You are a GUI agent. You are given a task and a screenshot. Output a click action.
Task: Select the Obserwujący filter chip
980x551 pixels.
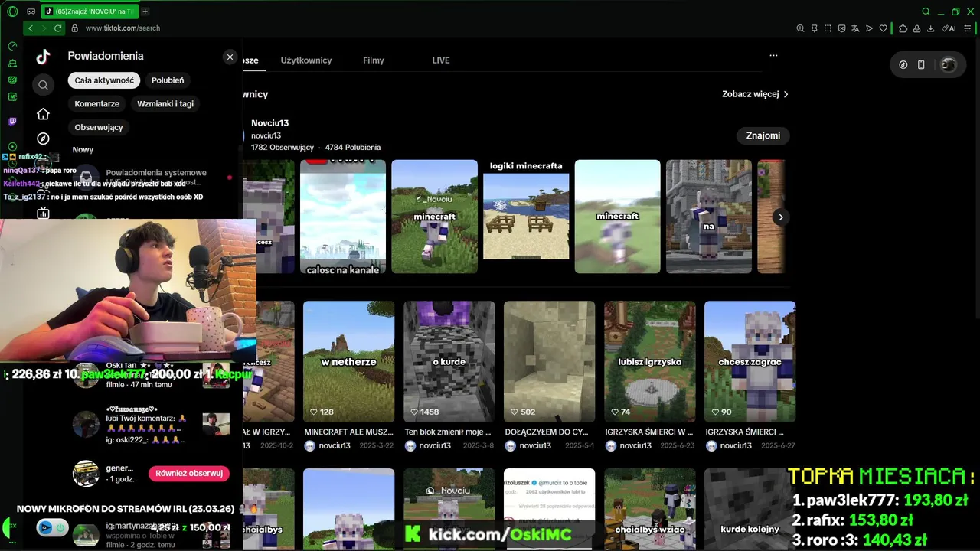tap(99, 128)
